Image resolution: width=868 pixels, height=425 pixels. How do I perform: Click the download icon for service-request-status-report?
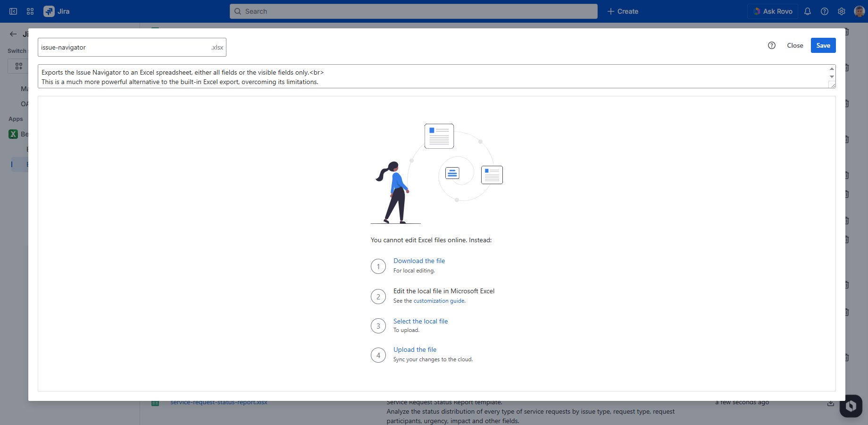coord(831,403)
